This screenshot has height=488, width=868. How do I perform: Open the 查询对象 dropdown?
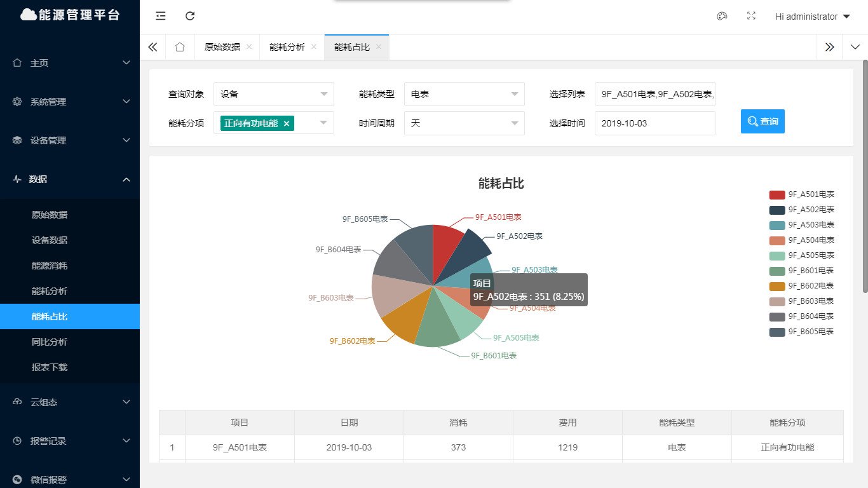coord(273,94)
